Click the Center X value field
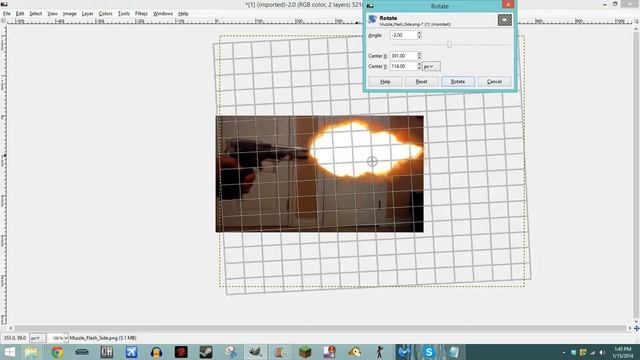640x360 pixels. pyautogui.click(x=403, y=56)
